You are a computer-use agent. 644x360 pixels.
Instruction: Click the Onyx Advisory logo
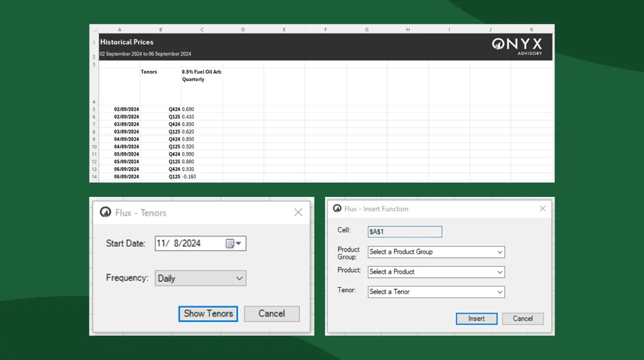coord(517,46)
